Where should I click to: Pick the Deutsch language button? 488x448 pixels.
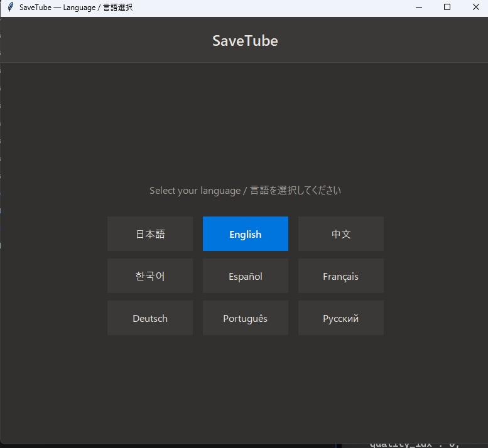[x=150, y=317]
